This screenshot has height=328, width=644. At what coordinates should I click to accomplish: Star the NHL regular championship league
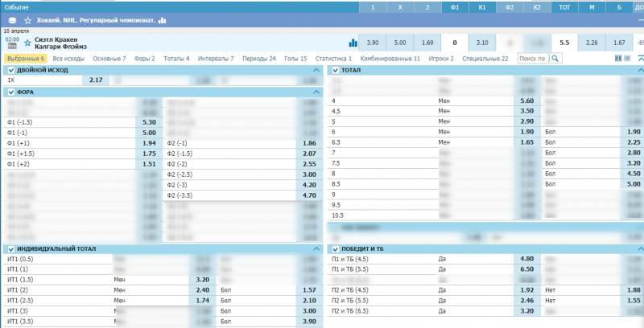[x=28, y=19]
